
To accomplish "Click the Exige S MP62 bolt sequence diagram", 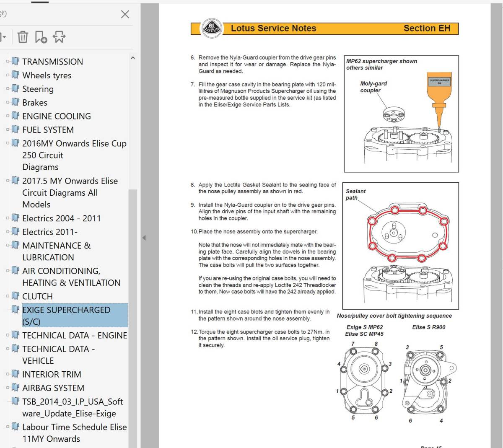I will 364,381.
